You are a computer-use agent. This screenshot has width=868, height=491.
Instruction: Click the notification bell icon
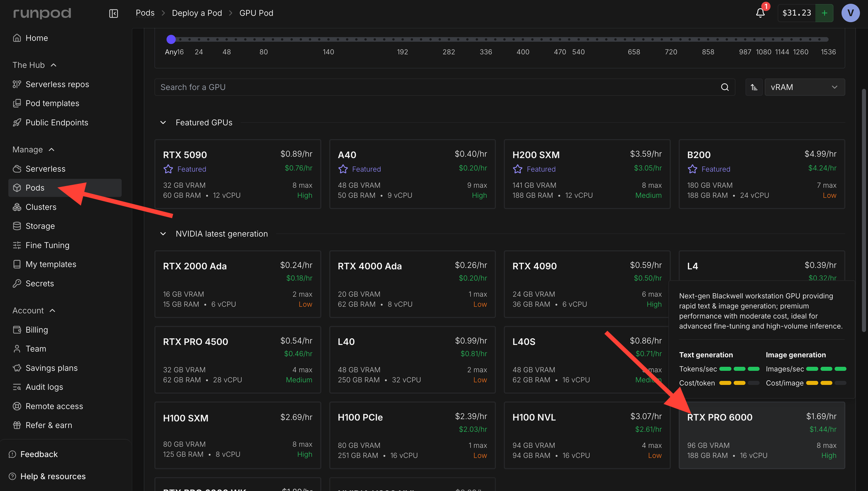click(760, 13)
